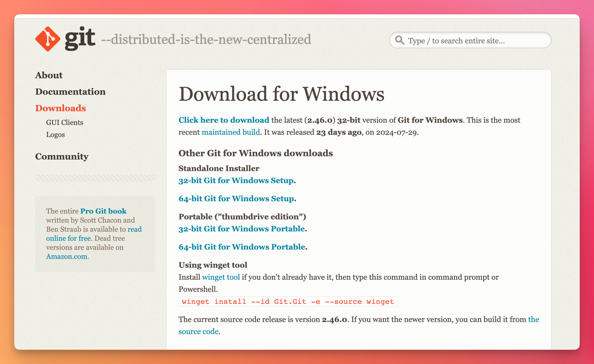Click the search magnifier icon

tap(399, 40)
